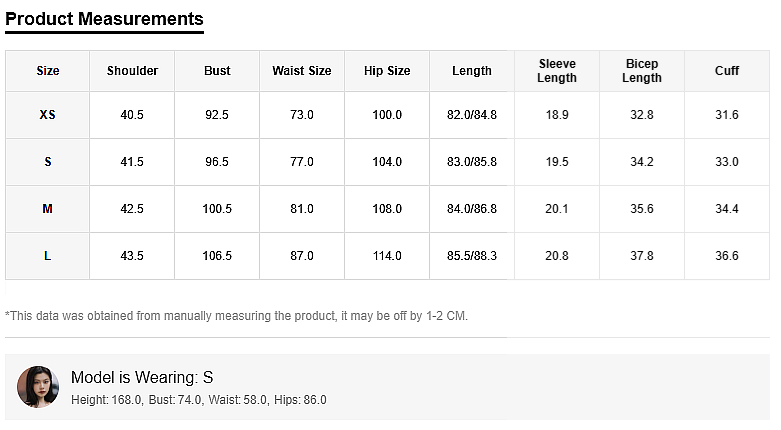Select the Product Measurements heading tab
This screenshot has height=430, width=781.
point(104,19)
